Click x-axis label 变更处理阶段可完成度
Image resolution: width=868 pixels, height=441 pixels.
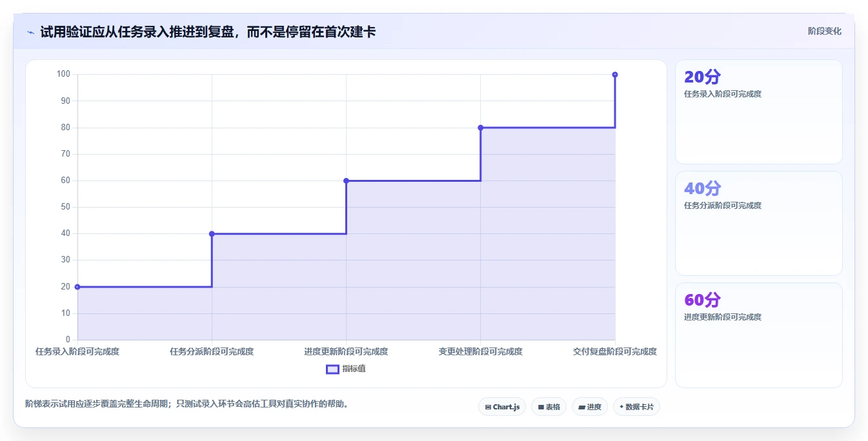[x=480, y=351]
